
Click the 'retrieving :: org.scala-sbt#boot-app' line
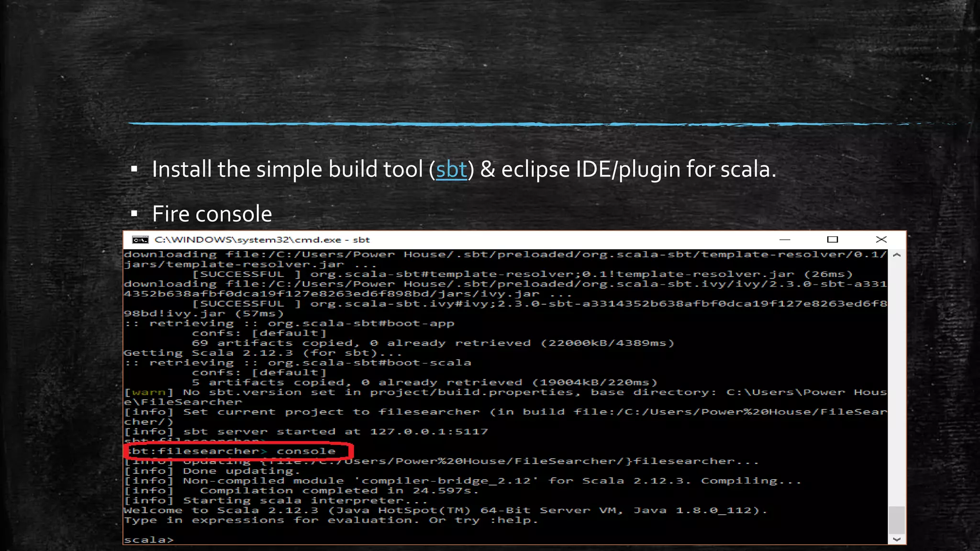point(289,323)
